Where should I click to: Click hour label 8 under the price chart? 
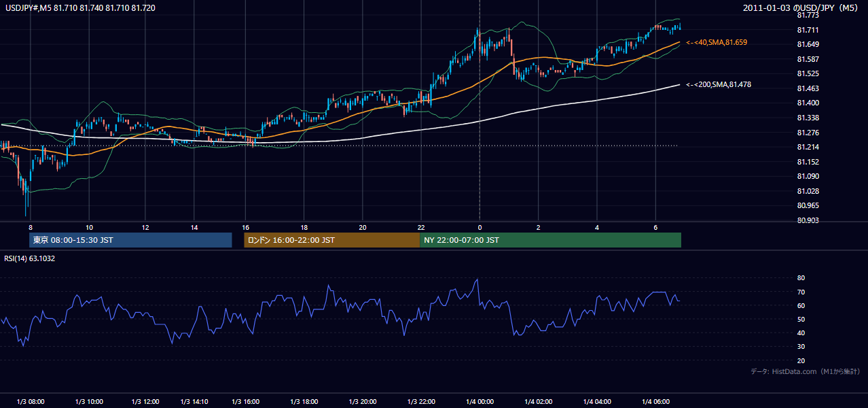coord(31,227)
